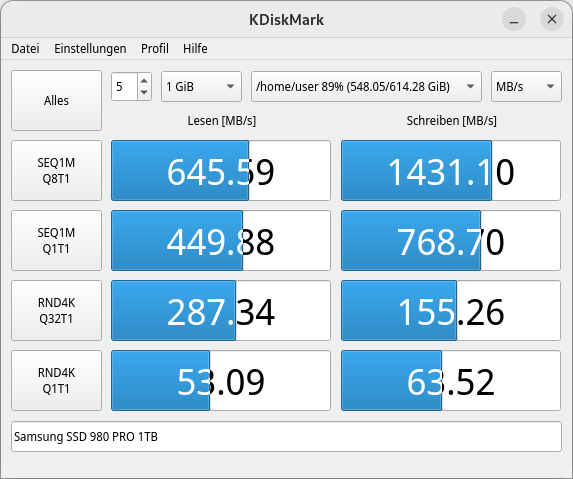This screenshot has width=573, height=479.
Task: Click the RND4K Q1T1 write result 63.52
Action: click(x=451, y=381)
